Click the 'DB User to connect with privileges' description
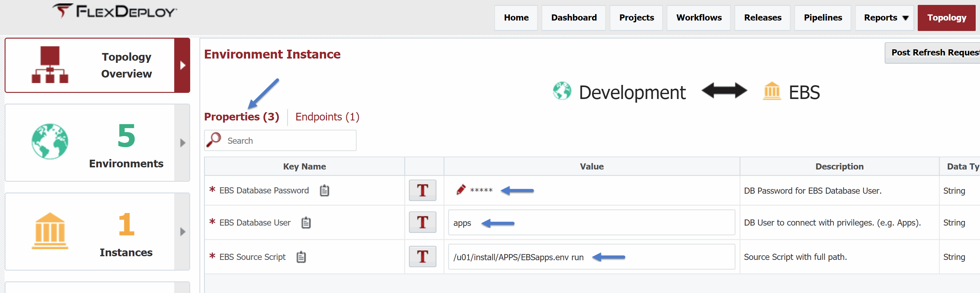This screenshot has height=293, width=980. tap(832, 223)
